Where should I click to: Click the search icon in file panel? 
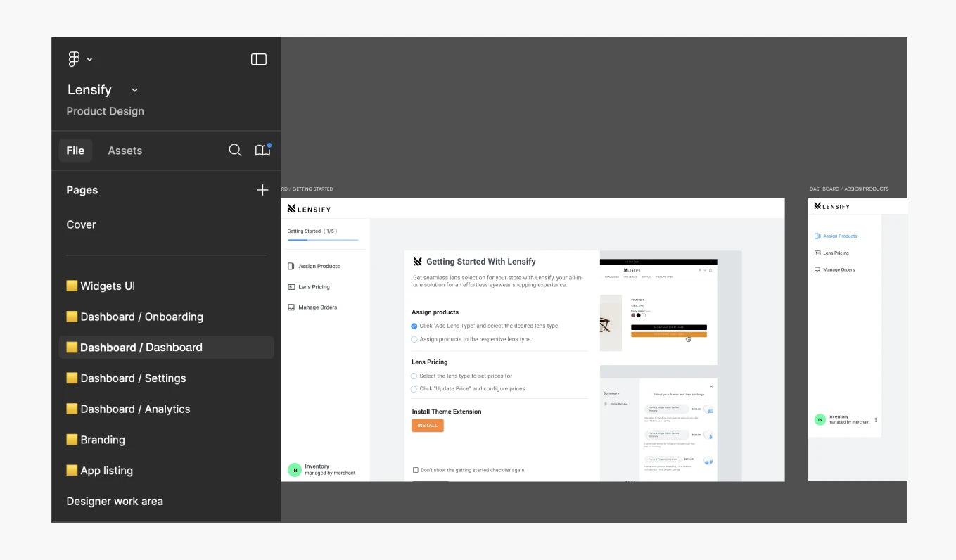pyautogui.click(x=235, y=151)
